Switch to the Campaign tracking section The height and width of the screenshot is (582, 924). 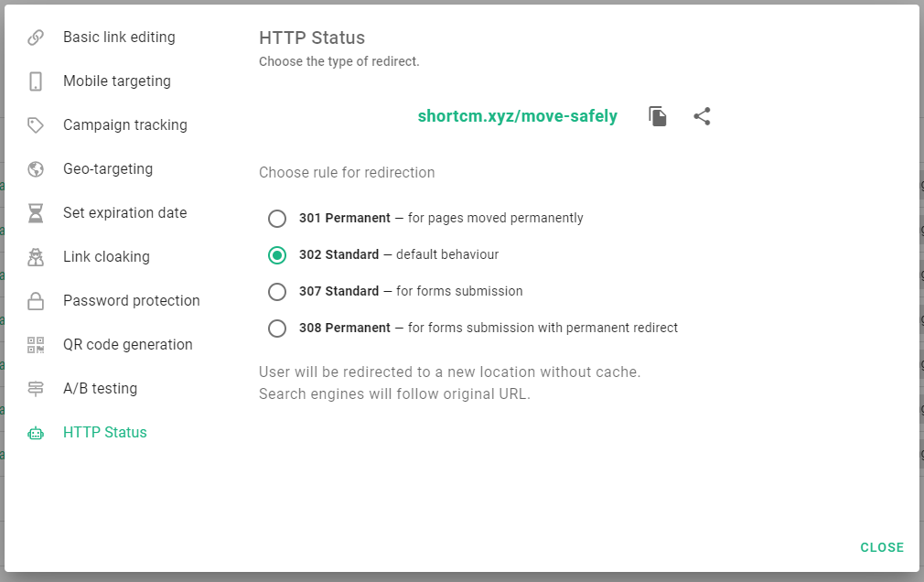click(124, 124)
